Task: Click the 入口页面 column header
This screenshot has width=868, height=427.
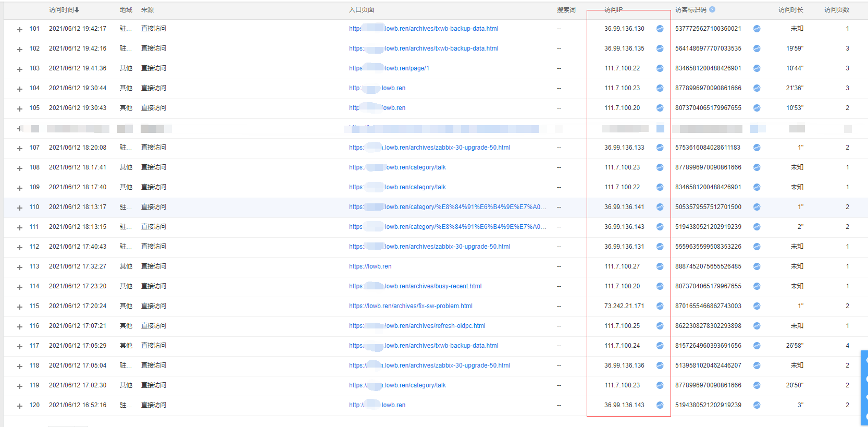Action: (362, 10)
